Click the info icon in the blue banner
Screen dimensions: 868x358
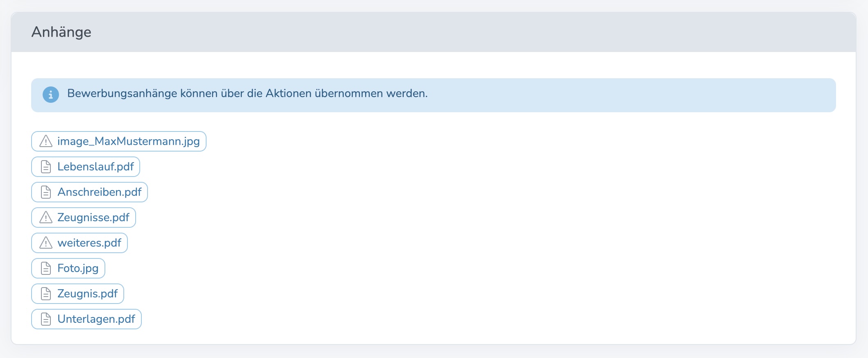coord(50,95)
